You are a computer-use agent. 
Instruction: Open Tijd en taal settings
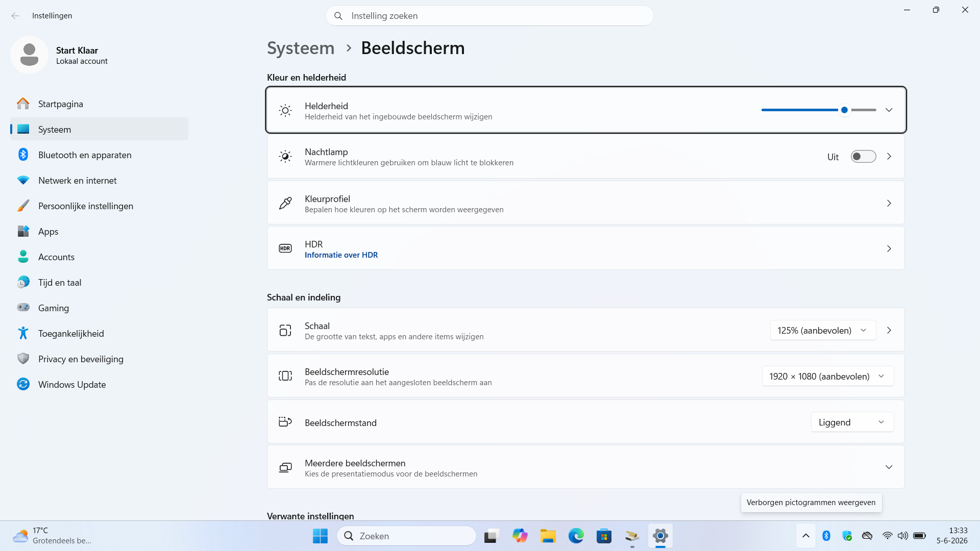coord(99,282)
